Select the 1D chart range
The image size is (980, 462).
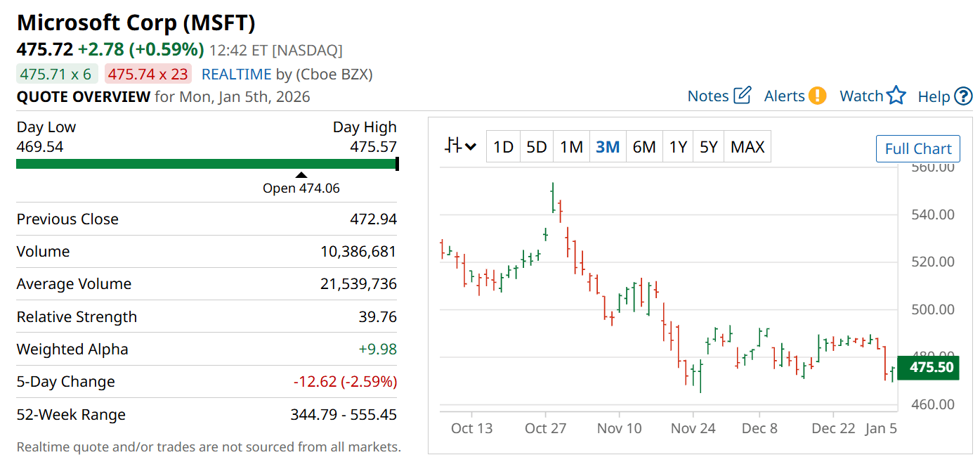pyautogui.click(x=503, y=147)
